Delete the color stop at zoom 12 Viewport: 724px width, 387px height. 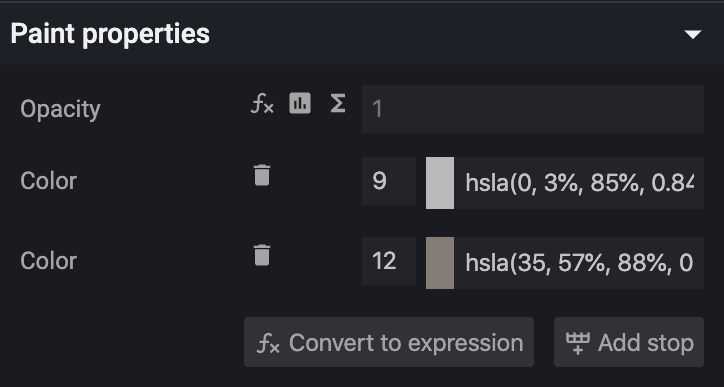(262, 255)
